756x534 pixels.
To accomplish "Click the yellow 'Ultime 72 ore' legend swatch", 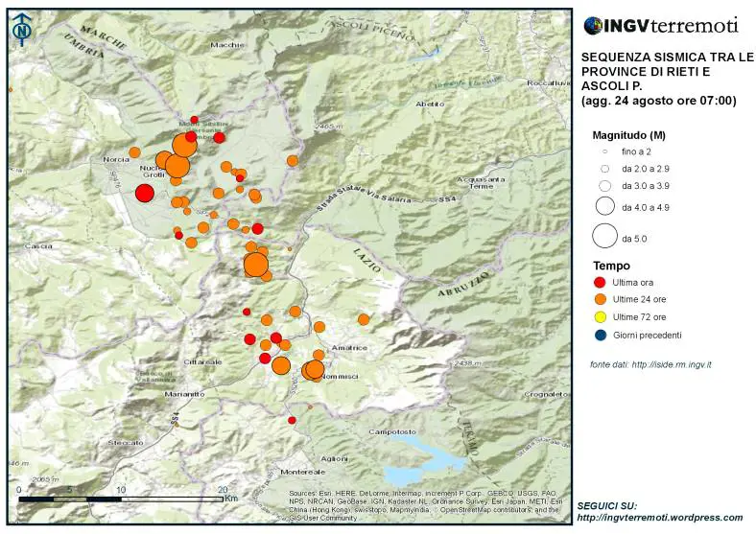I will coord(601,317).
